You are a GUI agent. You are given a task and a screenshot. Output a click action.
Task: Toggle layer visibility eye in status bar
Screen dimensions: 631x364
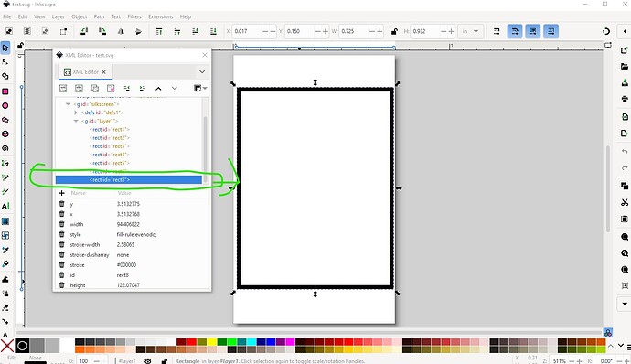point(147,360)
